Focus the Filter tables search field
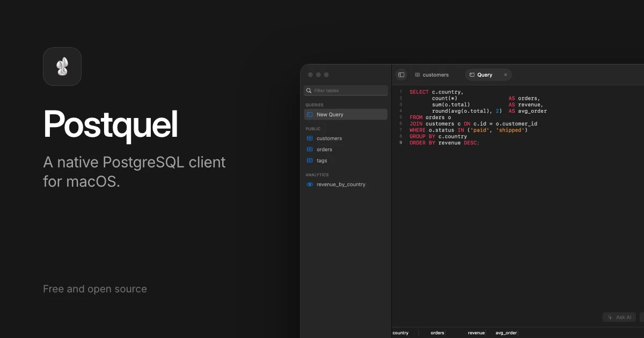The image size is (644, 338). 346,91
